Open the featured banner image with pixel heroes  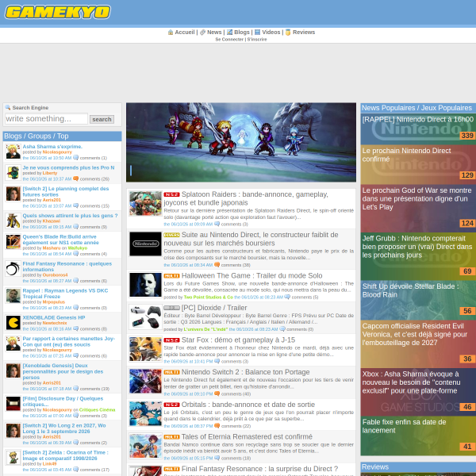click(241, 142)
